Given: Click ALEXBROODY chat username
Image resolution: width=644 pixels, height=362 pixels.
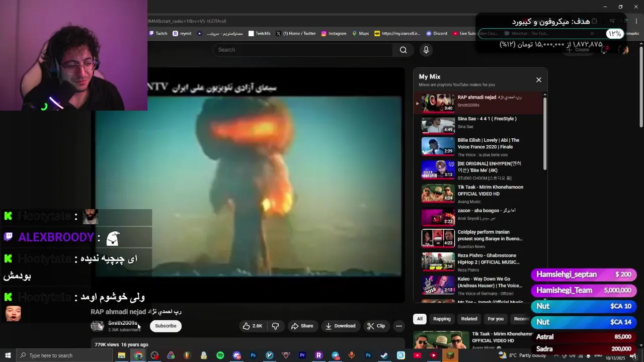Looking at the screenshot, I should tap(56, 237).
